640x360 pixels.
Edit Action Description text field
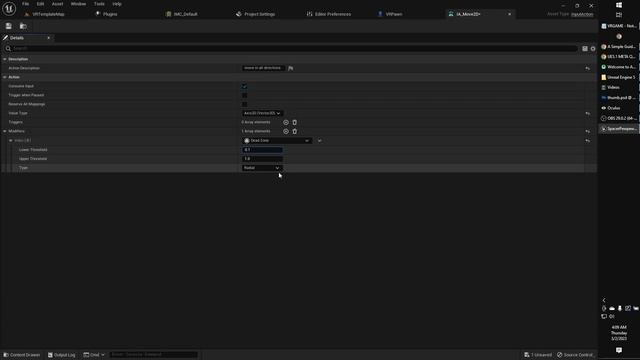coord(263,68)
